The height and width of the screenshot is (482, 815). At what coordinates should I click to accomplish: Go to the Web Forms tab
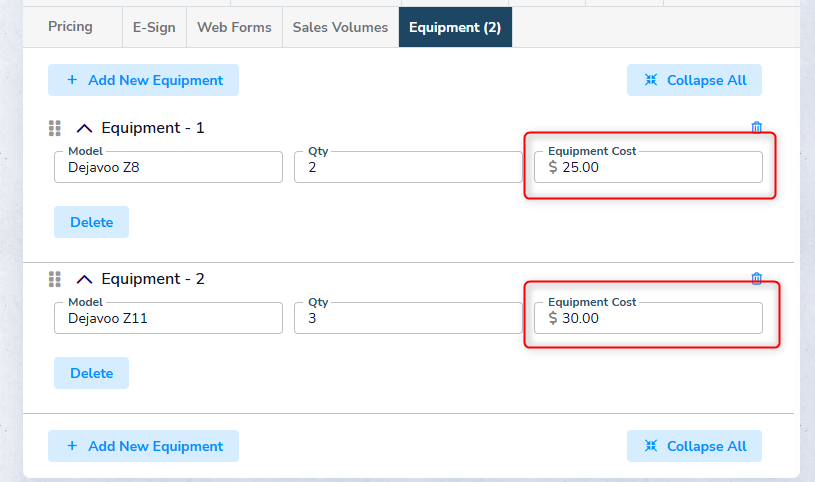tap(234, 28)
